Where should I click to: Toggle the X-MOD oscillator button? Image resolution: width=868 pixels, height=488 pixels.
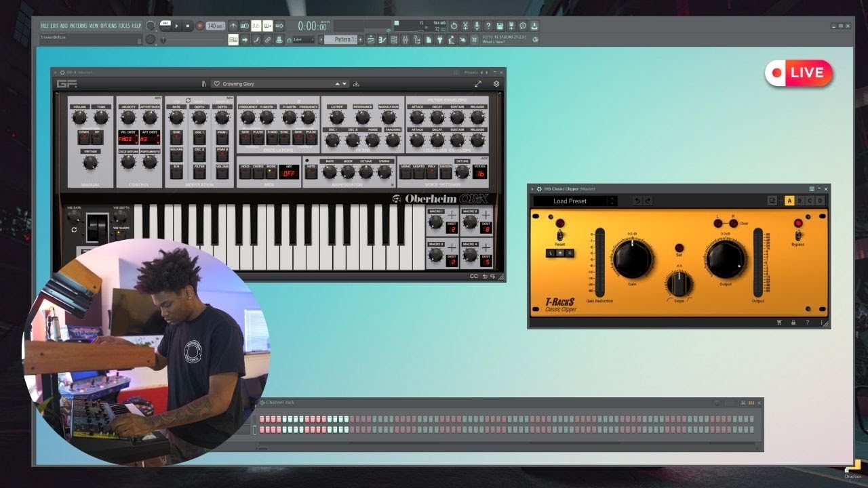point(272,137)
